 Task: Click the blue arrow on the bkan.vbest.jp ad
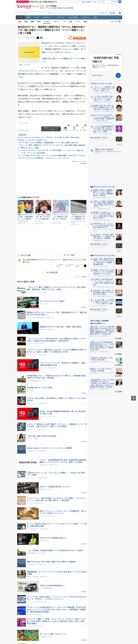118,75
